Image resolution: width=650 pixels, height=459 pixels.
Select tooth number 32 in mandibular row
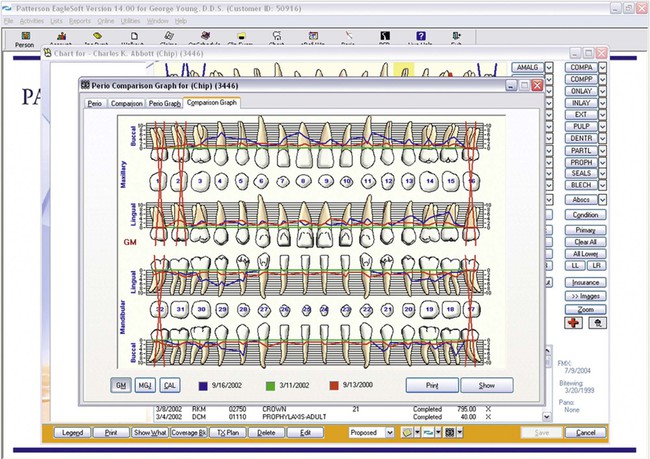[x=160, y=310]
